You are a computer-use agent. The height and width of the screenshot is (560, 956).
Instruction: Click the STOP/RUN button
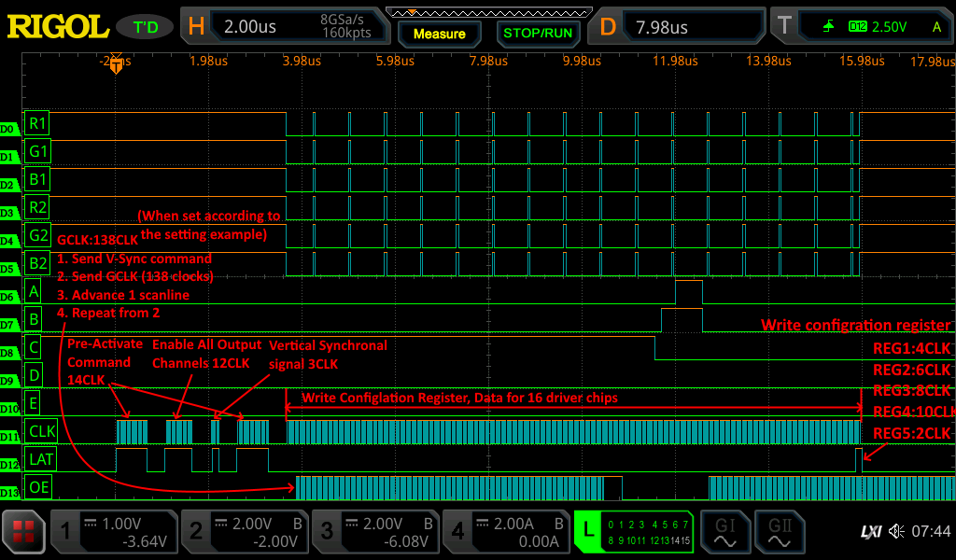(538, 34)
